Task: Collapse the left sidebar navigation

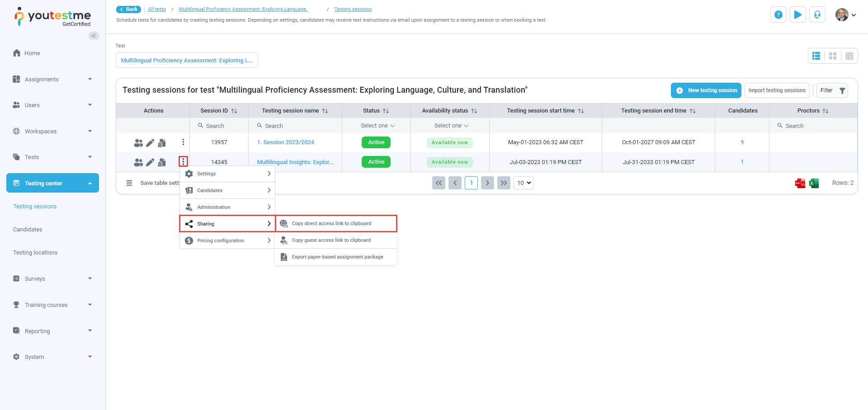Action: [x=94, y=36]
